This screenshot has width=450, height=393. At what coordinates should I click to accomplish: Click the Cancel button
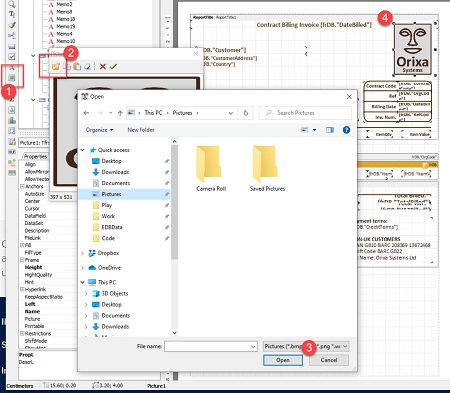click(329, 360)
